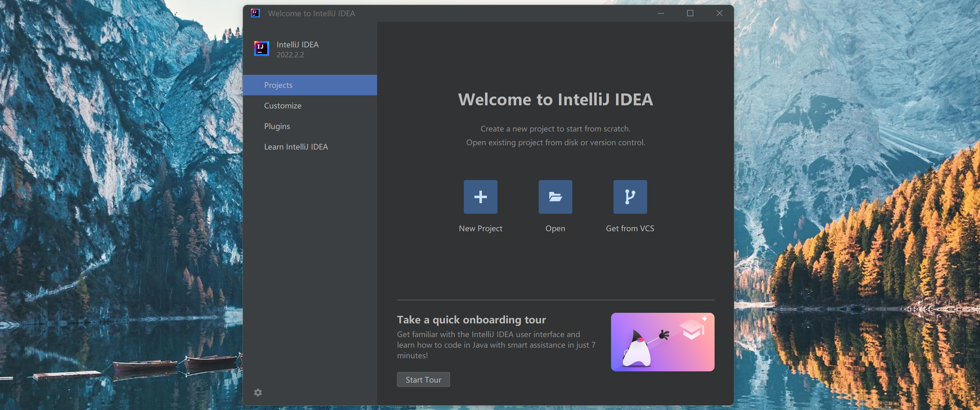
Task: Close the Welcome to IntelliJ IDEA window
Action: pyautogui.click(x=719, y=13)
